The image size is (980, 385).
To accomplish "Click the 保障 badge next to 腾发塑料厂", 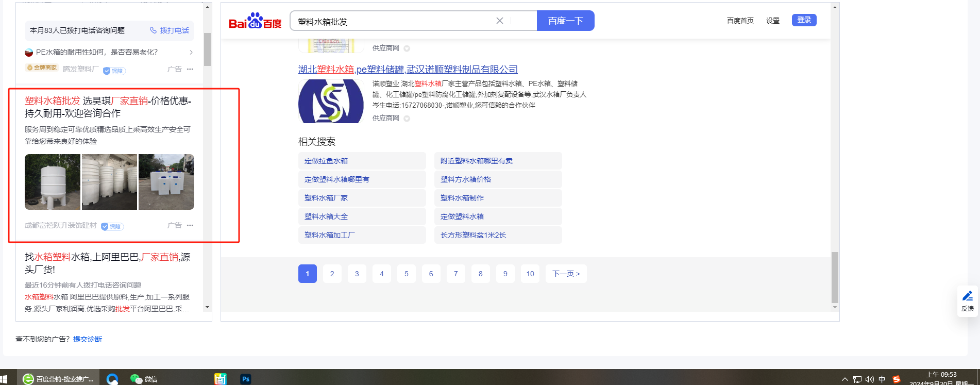I will pos(114,71).
